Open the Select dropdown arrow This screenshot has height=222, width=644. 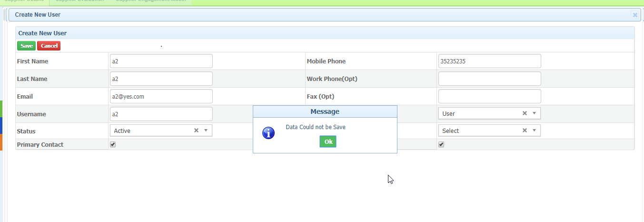click(534, 131)
